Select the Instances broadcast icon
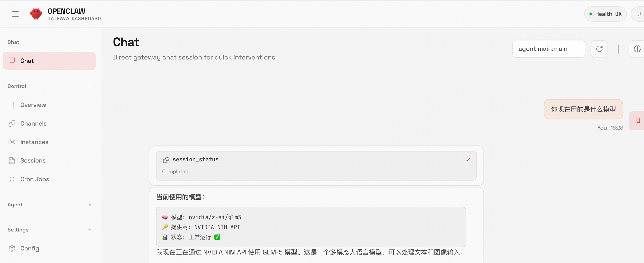Viewport: 644px width, 263px height. (12, 142)
